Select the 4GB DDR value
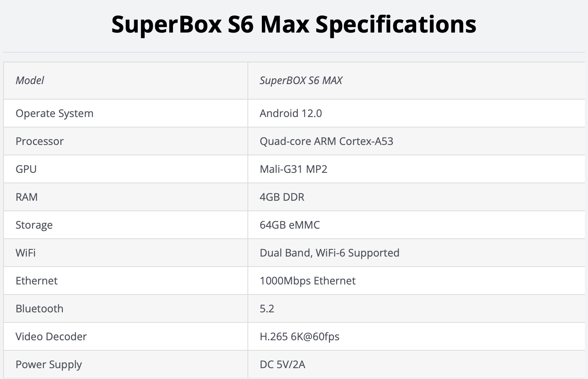The width and height of the screenshot is (588, 379). [x=282, y=197]
